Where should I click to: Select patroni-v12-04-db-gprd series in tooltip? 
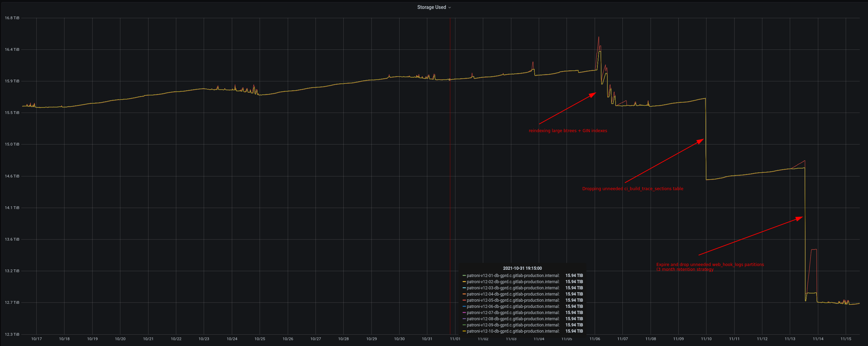pos(523,294)
